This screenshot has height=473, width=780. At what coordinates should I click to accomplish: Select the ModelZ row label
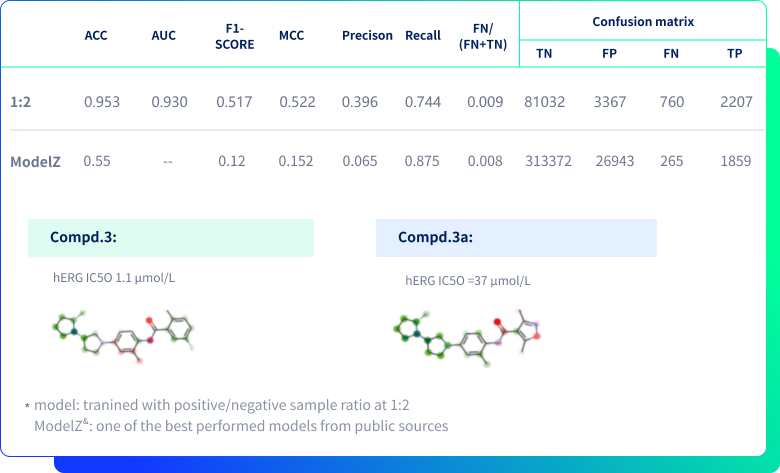(x=35, y=162)
